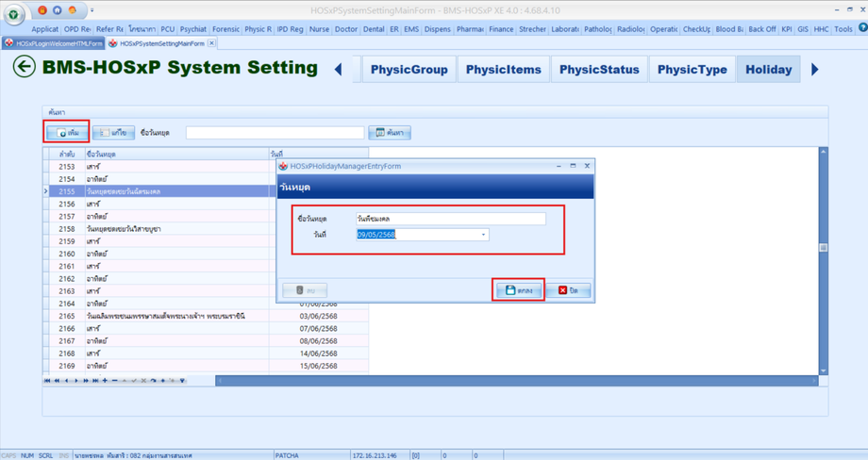Close the HOSxPSystemSettingMainForm tab
Viewport: 868px width, 460px height.
pyautogui.click(x=211, y=42)
